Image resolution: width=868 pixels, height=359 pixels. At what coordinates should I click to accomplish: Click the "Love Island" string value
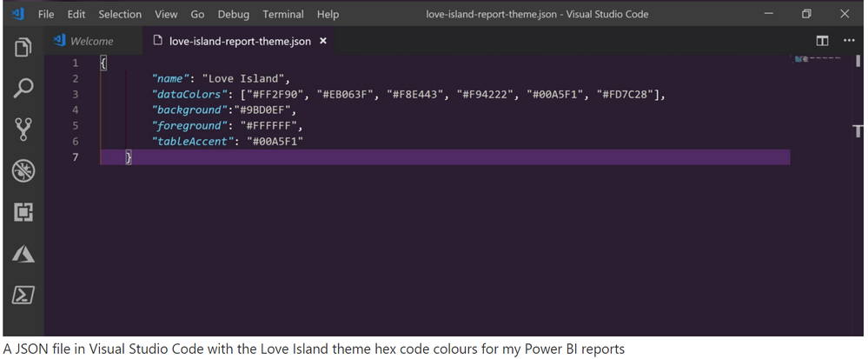[242, 79]
